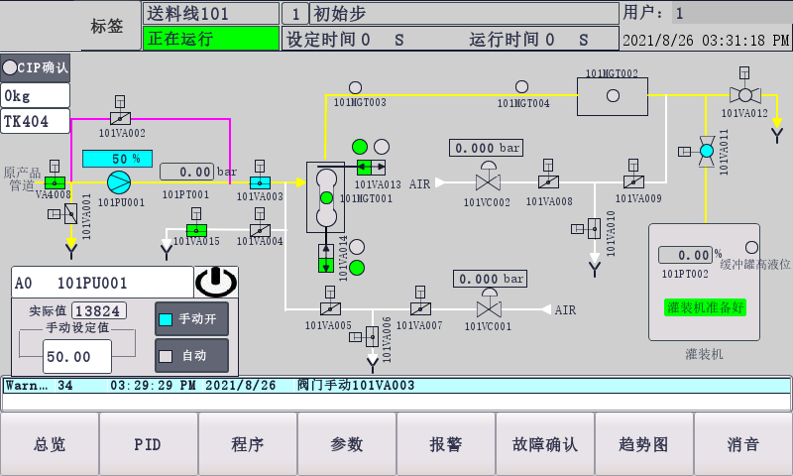Click the 101VA012 butterfly valve
This screenshot has width=793, height=476.
744,95
